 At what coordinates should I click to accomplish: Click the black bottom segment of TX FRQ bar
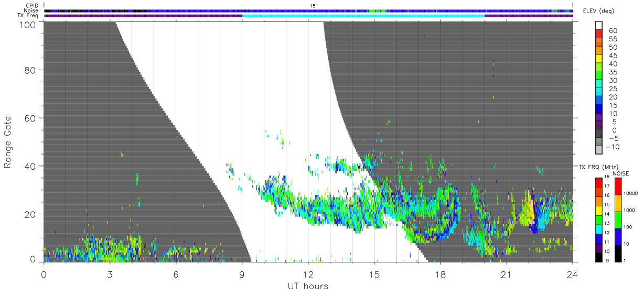(598, 257)
